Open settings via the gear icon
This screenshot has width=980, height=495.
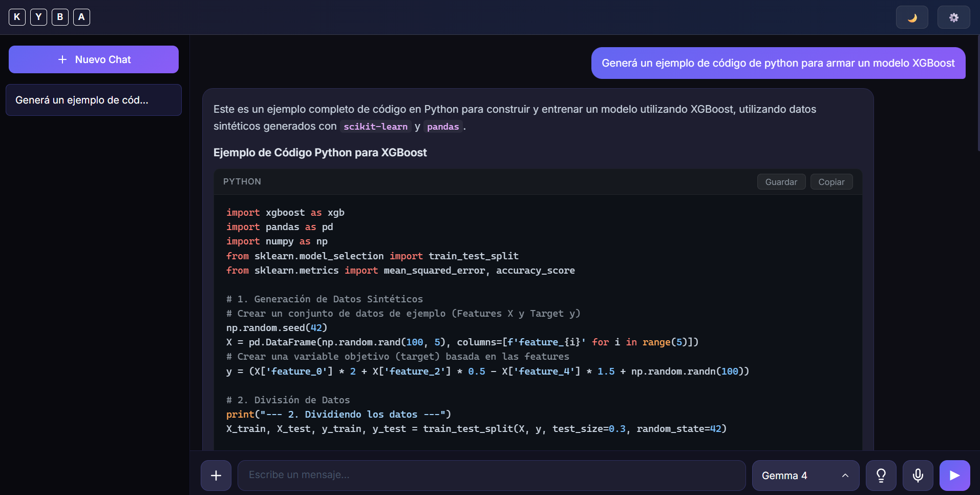[x=953, y=17]
